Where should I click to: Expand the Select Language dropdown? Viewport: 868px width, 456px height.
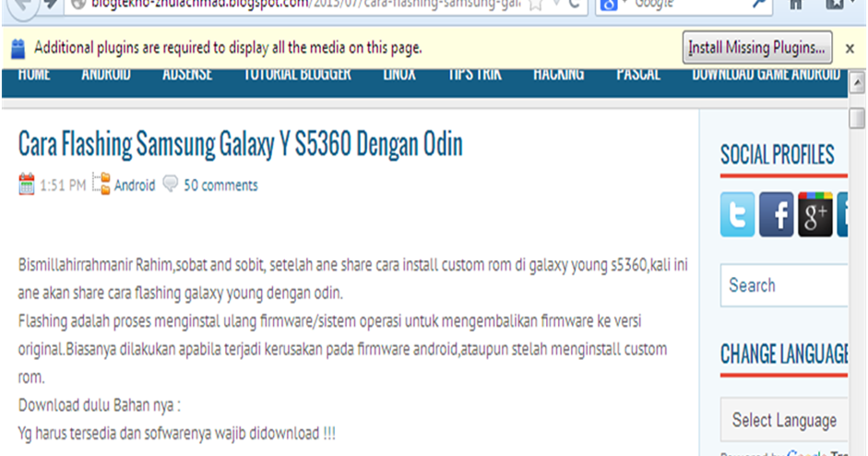[784, 420]
